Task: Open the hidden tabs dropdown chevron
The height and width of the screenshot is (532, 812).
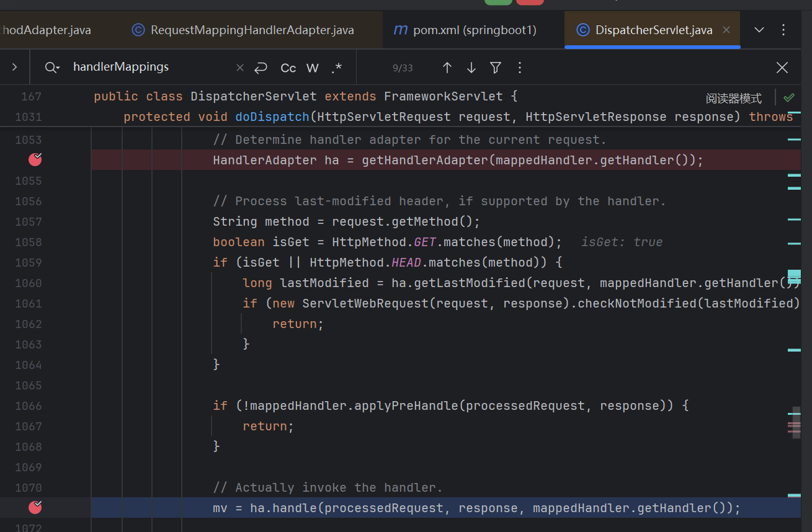Action: (759, 30)
